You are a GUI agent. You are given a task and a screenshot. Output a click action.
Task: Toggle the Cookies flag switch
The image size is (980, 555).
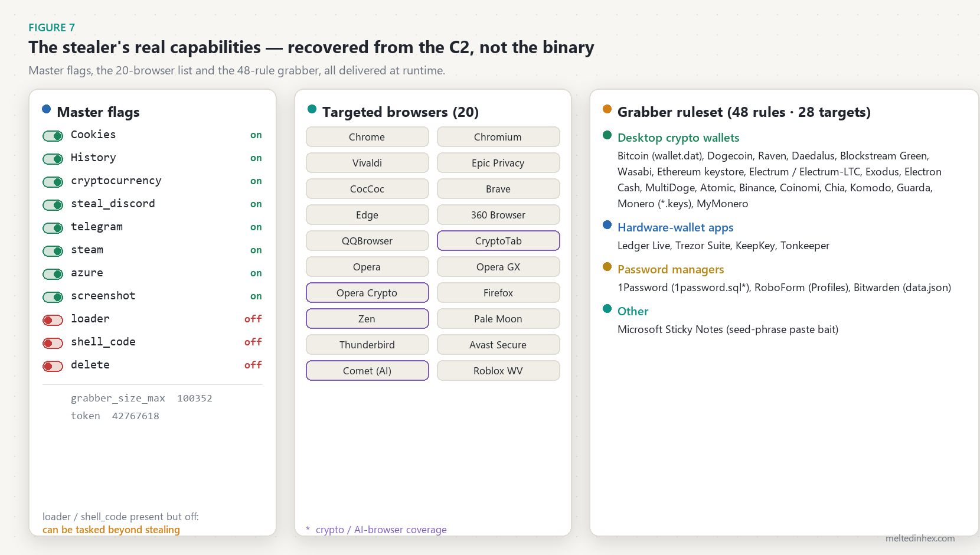(53, 136)
